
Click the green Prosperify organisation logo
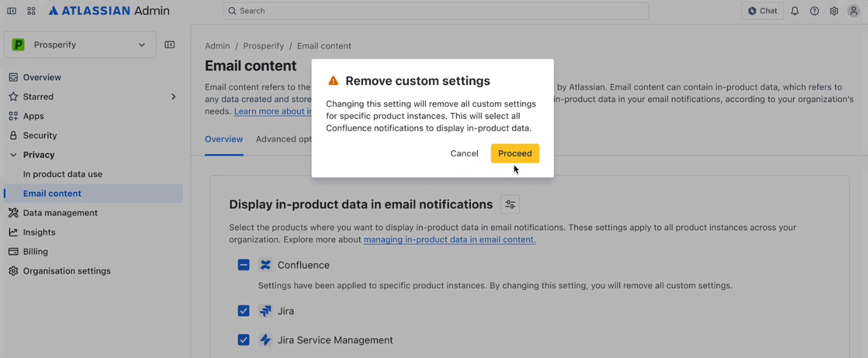coord(18,44)
